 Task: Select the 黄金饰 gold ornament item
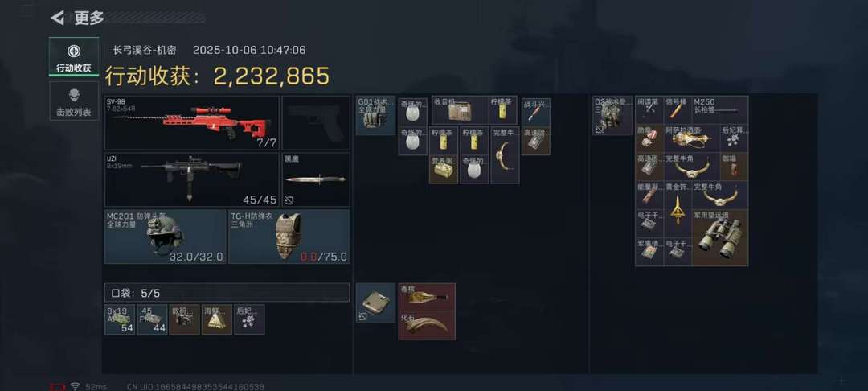pos(677,209)
